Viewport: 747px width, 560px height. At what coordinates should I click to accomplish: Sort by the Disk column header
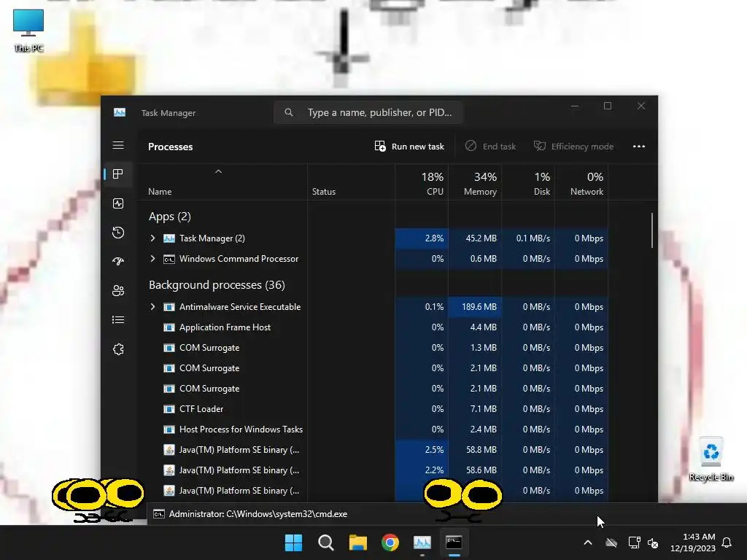(528, 183)
